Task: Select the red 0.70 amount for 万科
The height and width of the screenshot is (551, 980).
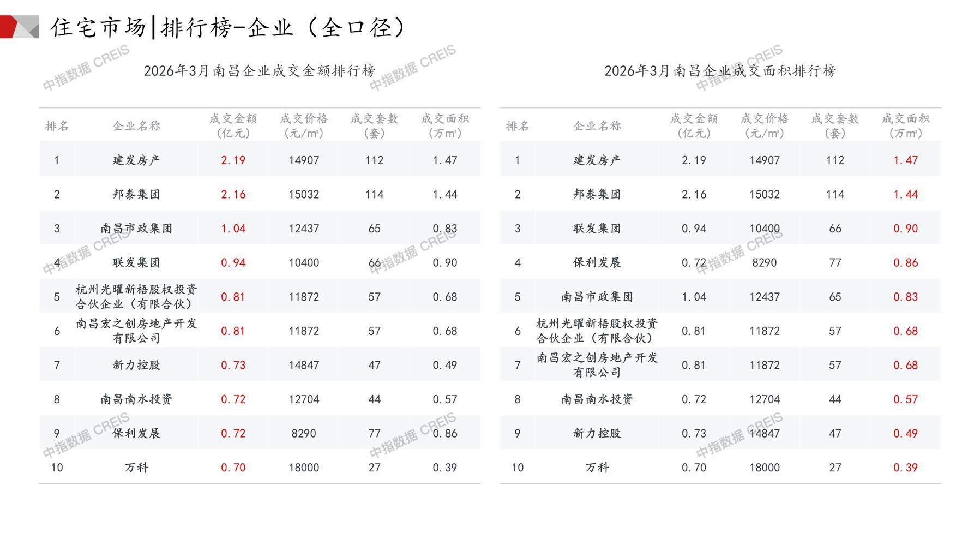Action: (x=233, y=468)
